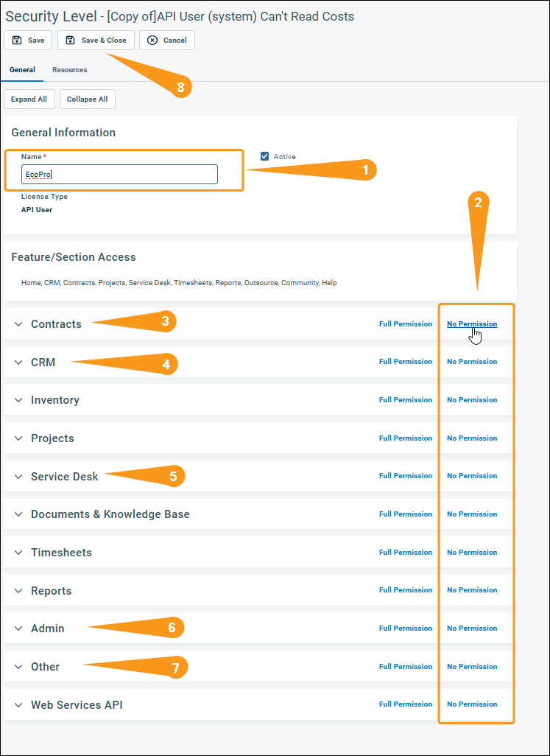Viewport: 550px width, 756px height.
Task: Click Expand All sections button
Action: 29,99
